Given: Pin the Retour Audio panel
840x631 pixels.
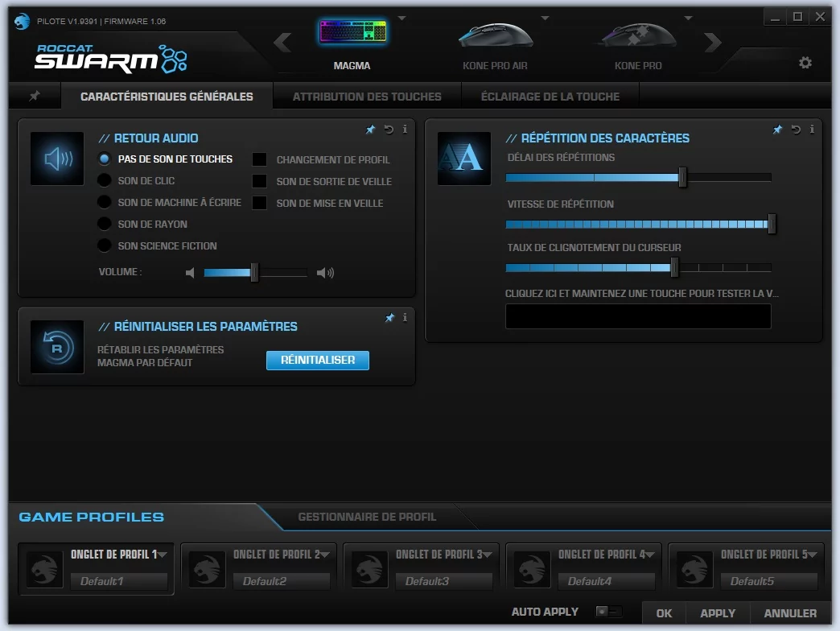Looking at the screenshot, I should [370, 129].
